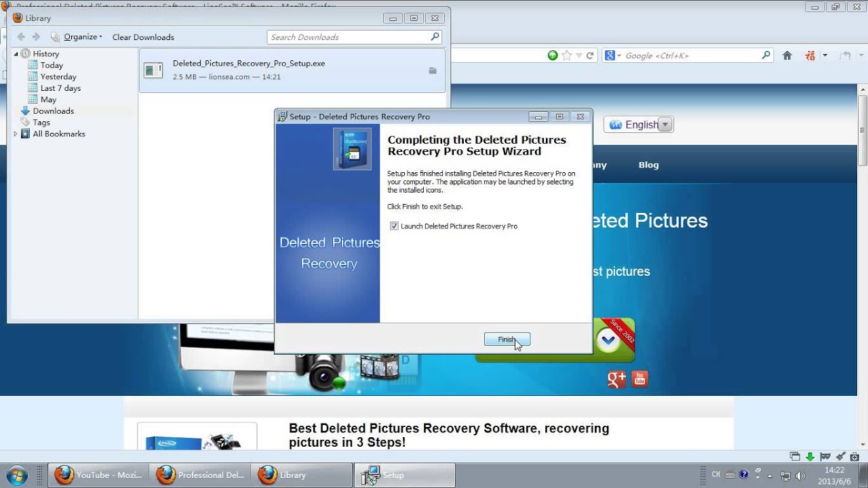
Task: Open dropdown next to red Chinese character icon
Action: tap(825, 56)
